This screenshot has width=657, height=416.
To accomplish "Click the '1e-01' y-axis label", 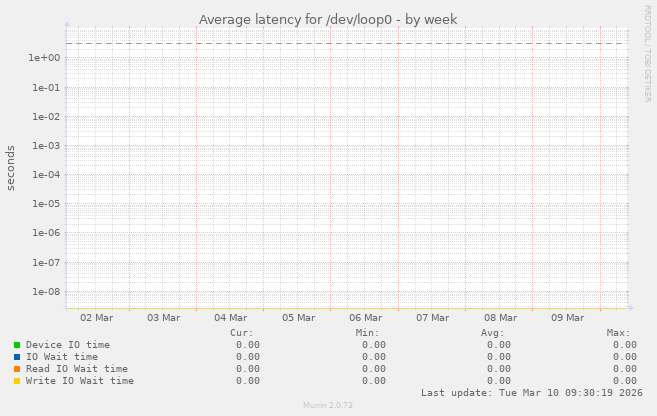I will point(46,88).
